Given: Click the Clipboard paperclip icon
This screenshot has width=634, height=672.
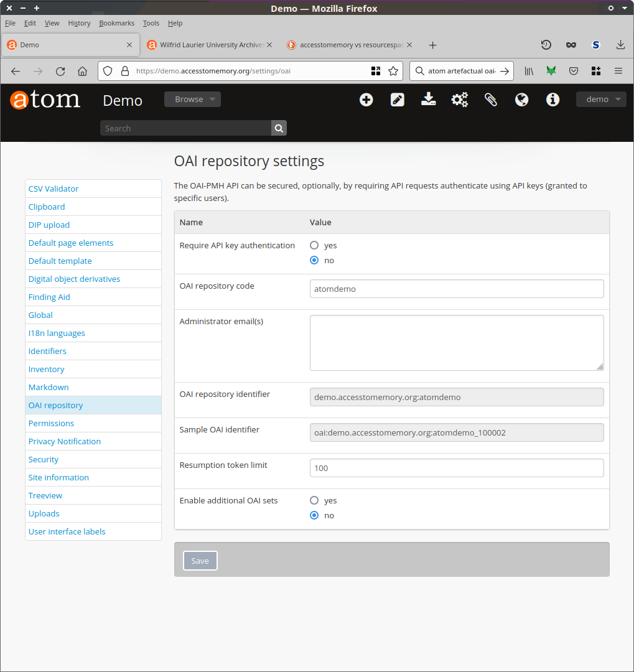Looking at the screenshot, I should (491, 100).
